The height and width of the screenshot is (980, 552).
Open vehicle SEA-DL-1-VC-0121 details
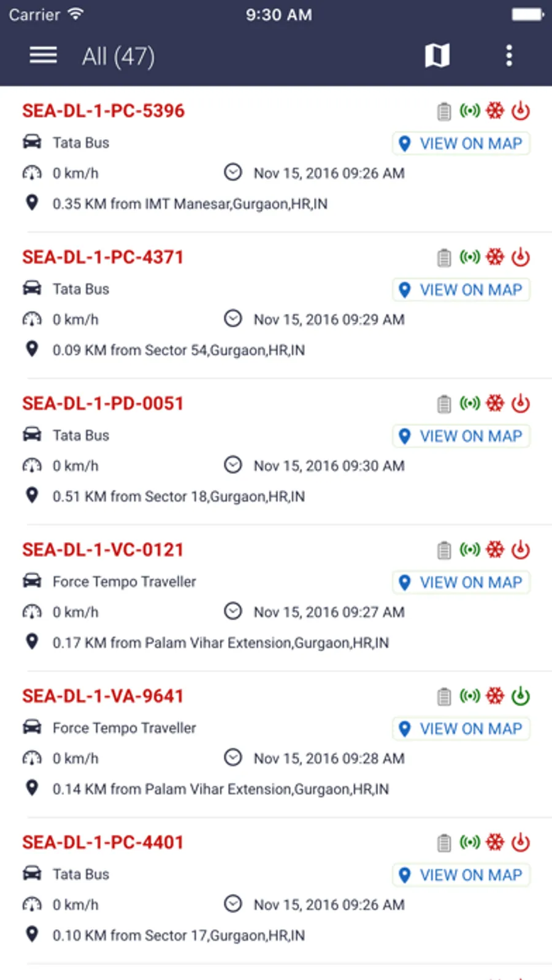point(103,549)
